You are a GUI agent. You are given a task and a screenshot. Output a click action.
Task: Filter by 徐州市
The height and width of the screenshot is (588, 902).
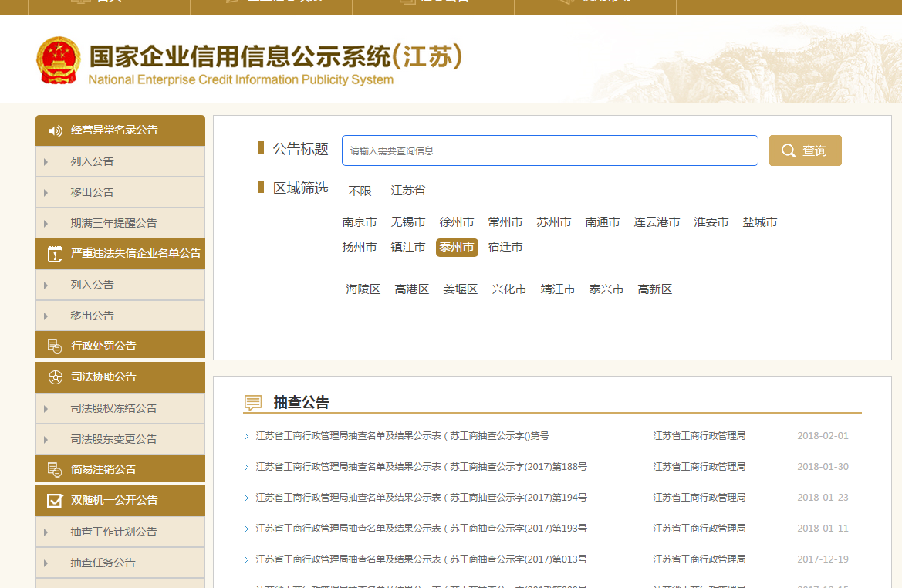coord(457,222)
